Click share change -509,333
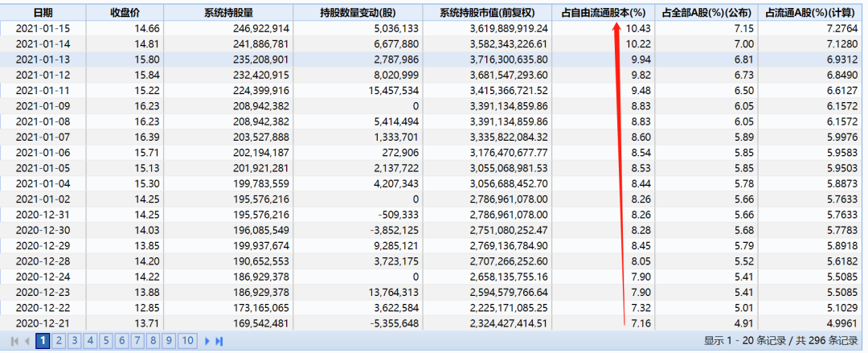This screenshot has height=353, width=868. [x=398, y=215]
